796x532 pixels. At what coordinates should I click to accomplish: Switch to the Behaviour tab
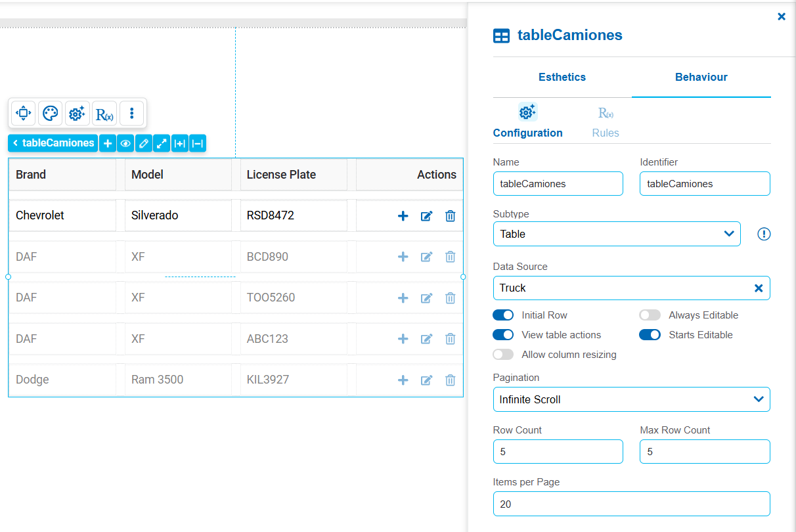pos(701,77)
